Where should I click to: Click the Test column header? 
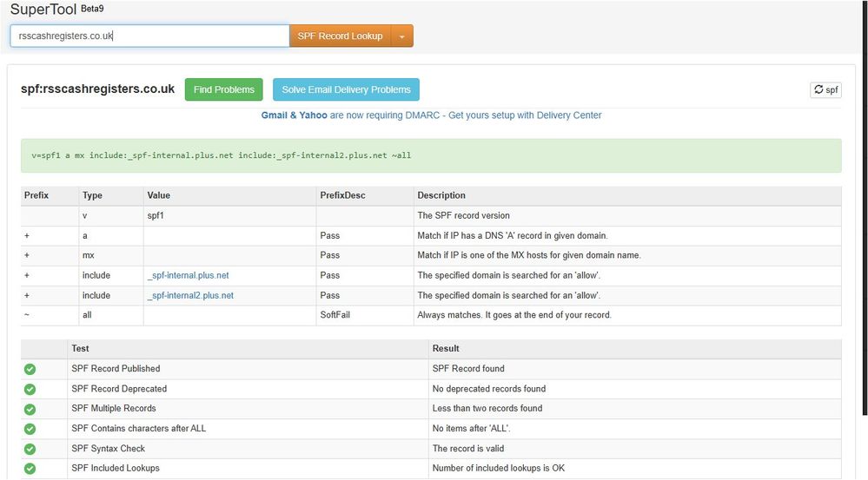[x=80, y=348]
